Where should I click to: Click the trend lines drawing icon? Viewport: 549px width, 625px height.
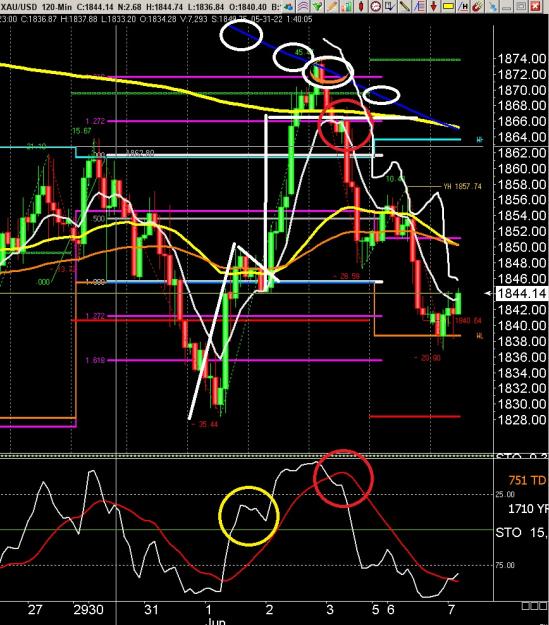click(x=419, y=6)
